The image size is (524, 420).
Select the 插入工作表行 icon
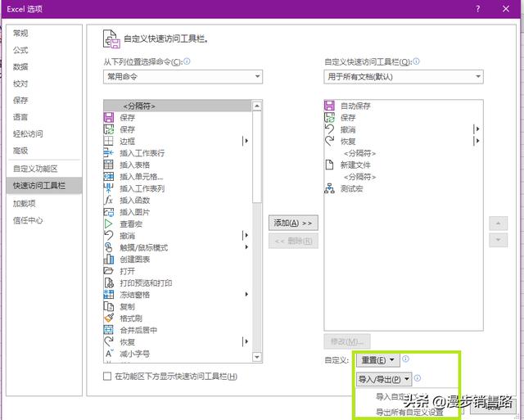tap(109, 153)
